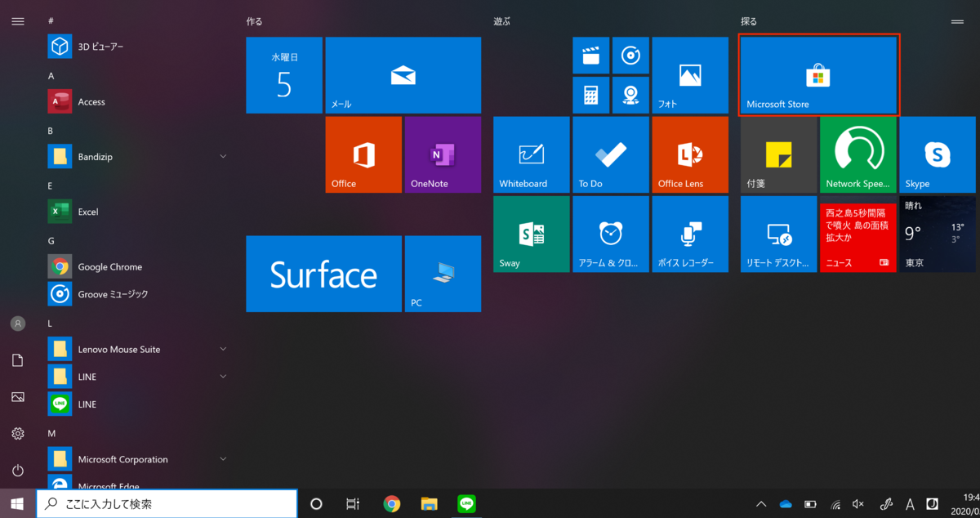Launch the orange Office tile
Screen dimensions: 980x518
click(x=363, y=154)
